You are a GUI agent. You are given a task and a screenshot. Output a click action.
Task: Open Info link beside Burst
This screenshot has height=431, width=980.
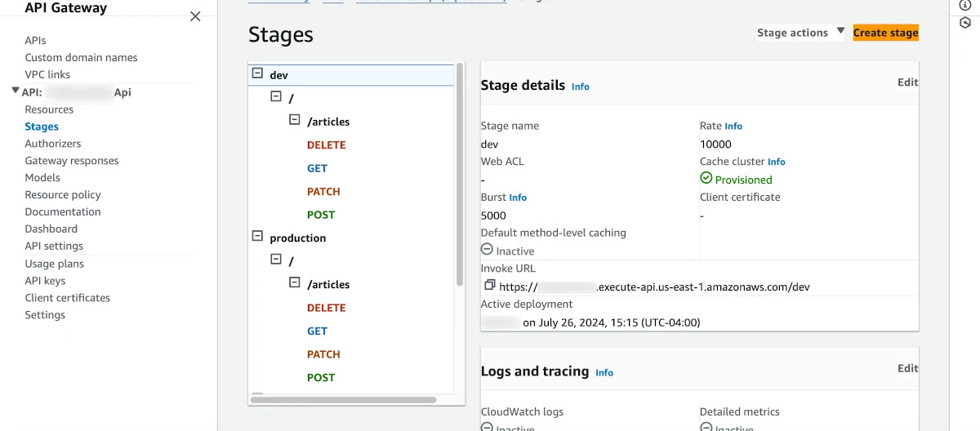pos(518,198)
